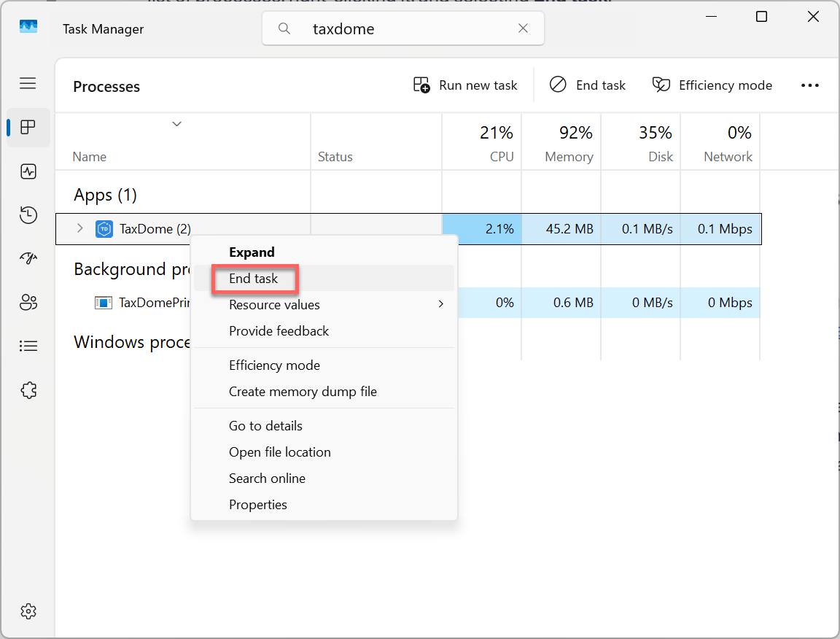This screenshot has height=639, width=840.
Task: Click the 0.1 Mbps network cell
Action: click(x=720, y=229)
